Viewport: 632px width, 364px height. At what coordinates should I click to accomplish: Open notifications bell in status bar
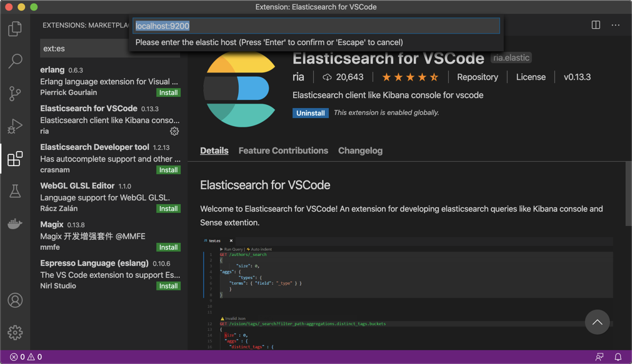[x=618, y=357]
